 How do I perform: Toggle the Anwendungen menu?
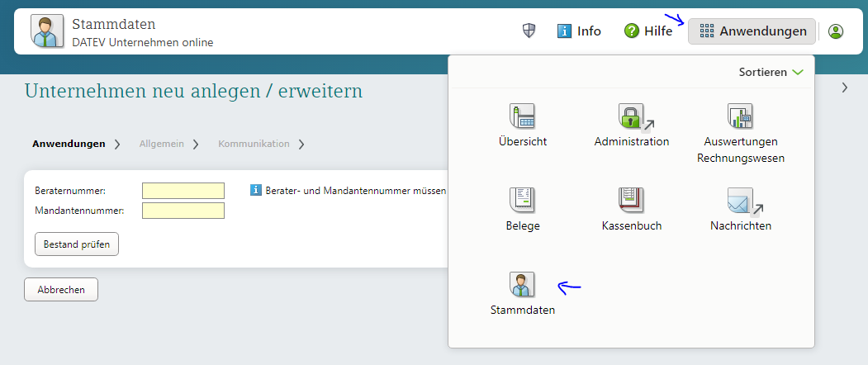coord(752,31)
